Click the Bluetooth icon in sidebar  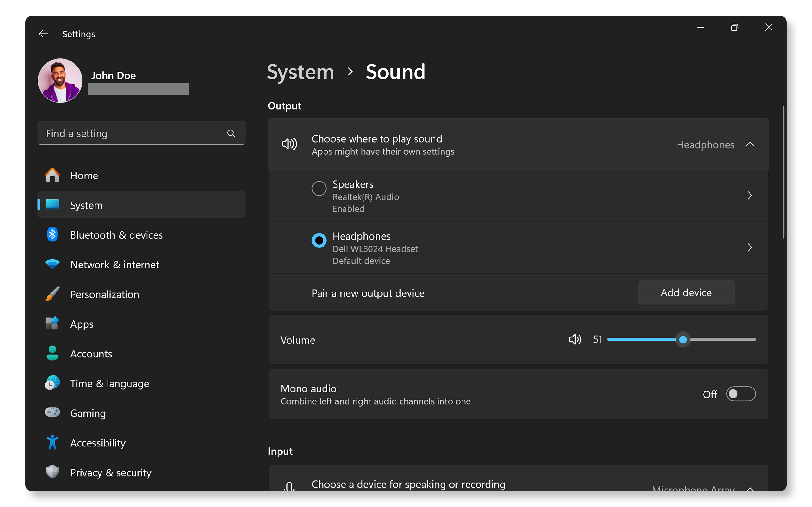click(x=52, y=235)
